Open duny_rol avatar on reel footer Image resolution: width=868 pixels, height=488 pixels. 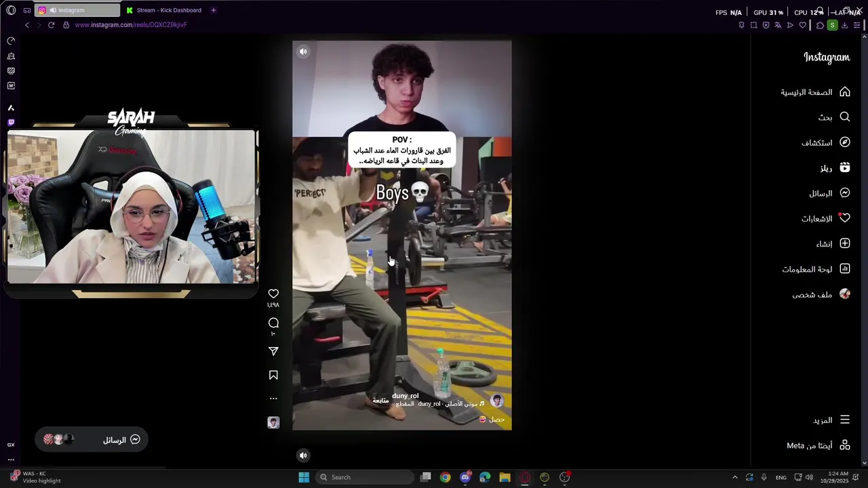(497, 401)
